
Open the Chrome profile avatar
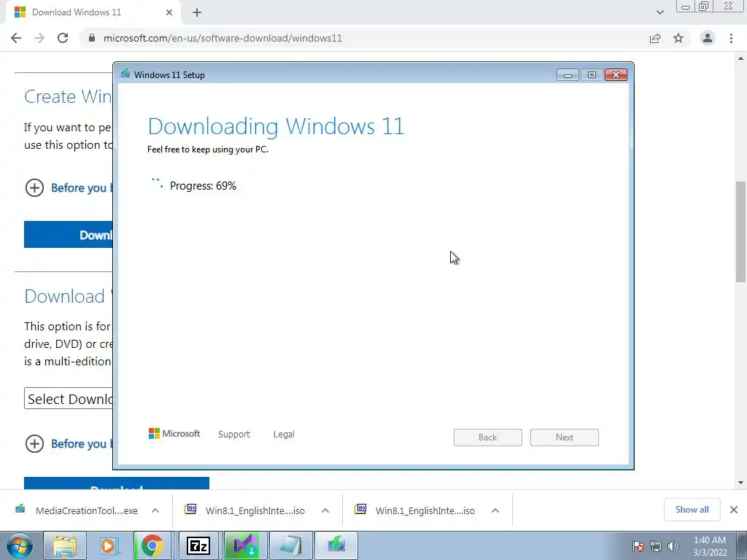(708, 38)
